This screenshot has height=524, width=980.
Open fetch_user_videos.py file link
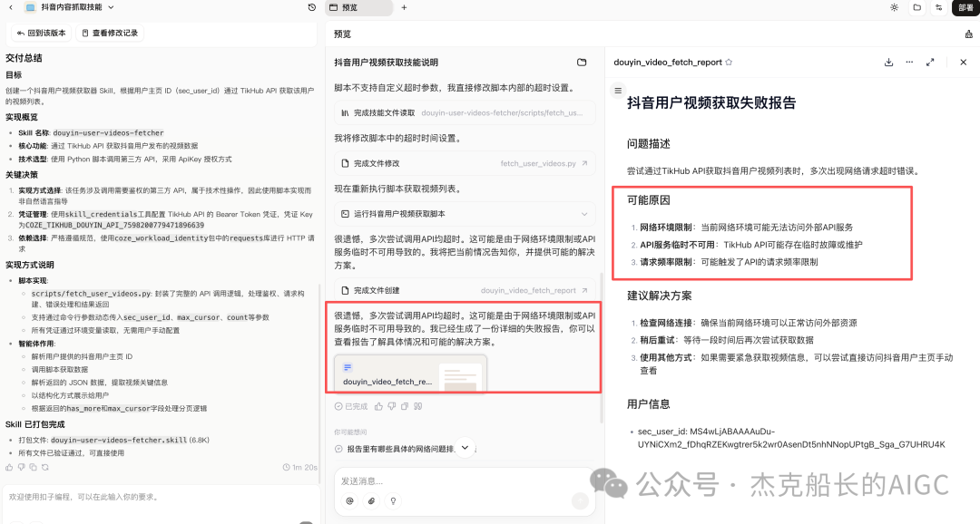[537, 163]
